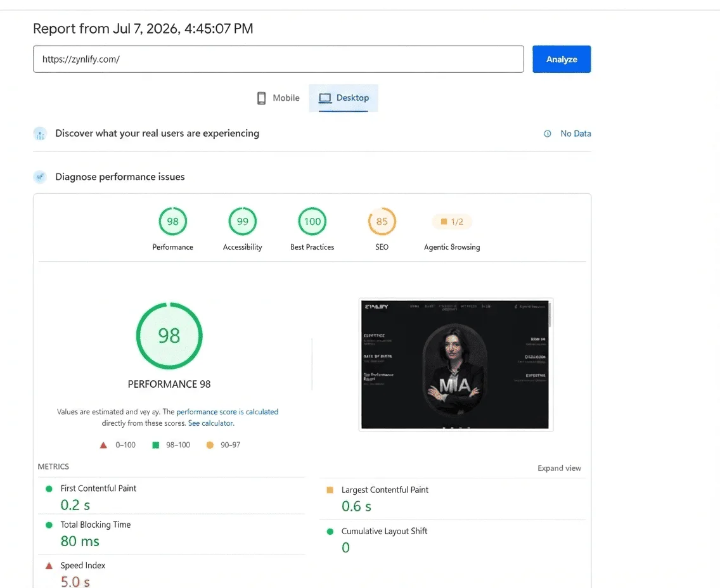Click the desktop laptop icon
This screenshot has height=588, width=720.
tap(325, 98)
